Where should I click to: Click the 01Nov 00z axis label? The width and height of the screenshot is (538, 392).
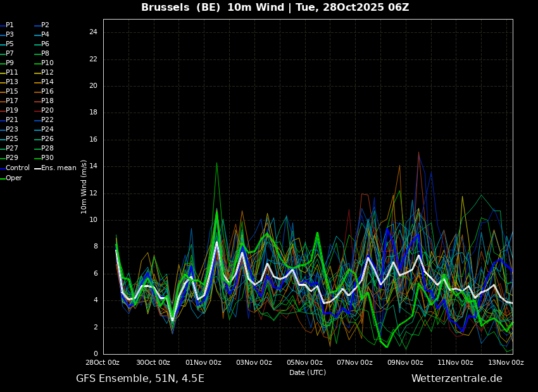[x=203, y=362]
